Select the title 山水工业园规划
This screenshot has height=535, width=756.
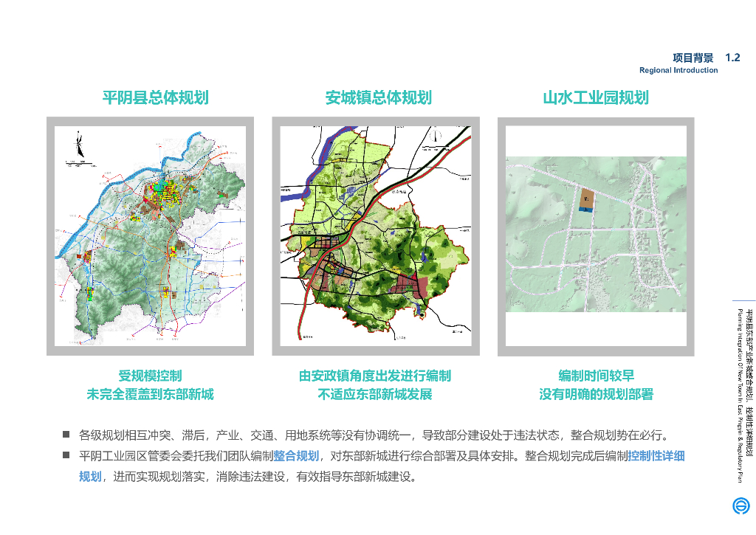pos(596,97)
